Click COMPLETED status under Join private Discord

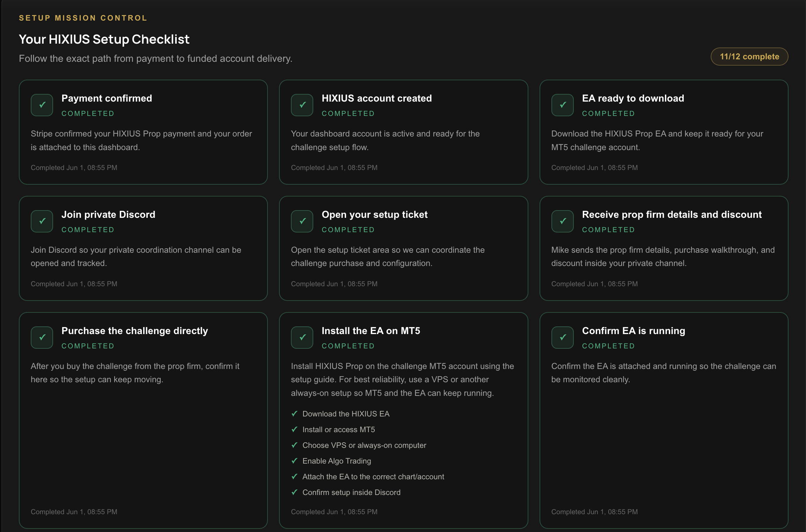(88, 230)
